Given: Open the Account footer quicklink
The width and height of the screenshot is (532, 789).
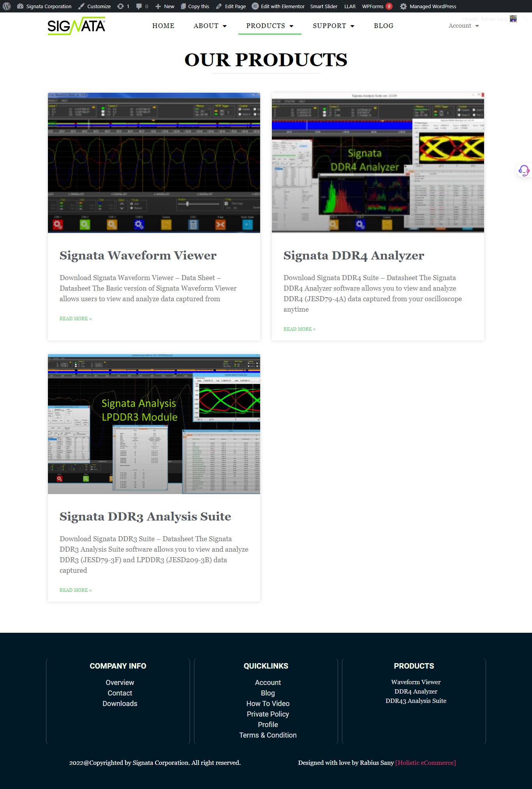Looking at the screenshot, I should pyautogui.click(x=268, y=682).
